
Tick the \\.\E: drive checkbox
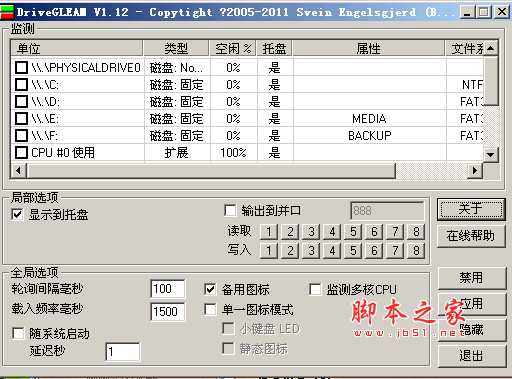pos(21,119)
